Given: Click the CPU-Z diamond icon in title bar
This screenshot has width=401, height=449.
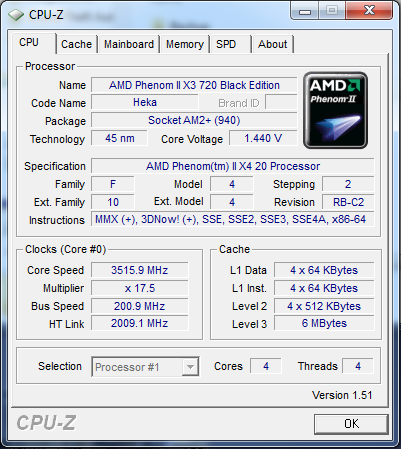Looking at the screenshot, I should 16,15.
